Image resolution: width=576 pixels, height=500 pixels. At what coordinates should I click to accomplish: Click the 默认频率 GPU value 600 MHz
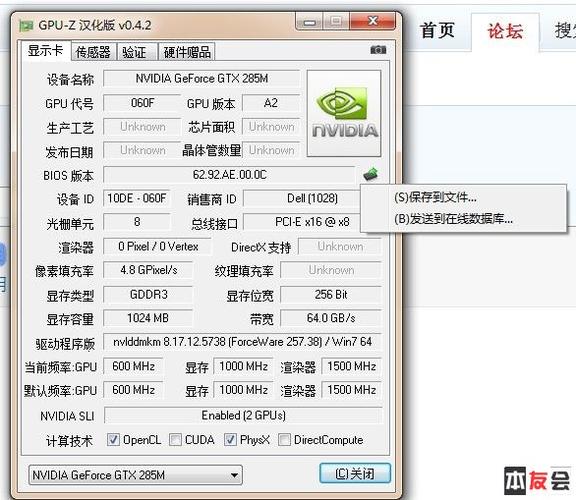pyautogui.click(x=133, y=390)
